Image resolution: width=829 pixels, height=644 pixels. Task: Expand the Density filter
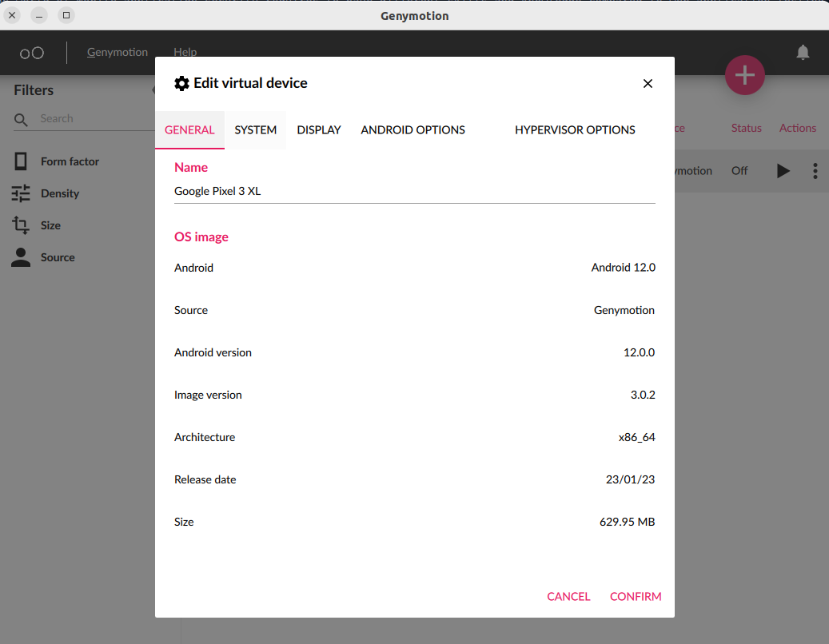(60, 194)
